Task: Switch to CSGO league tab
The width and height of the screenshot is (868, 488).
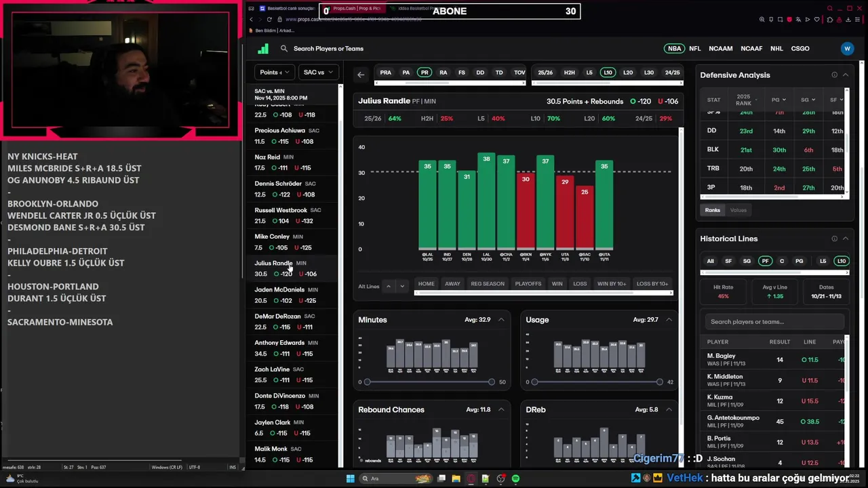Action: 800,49
